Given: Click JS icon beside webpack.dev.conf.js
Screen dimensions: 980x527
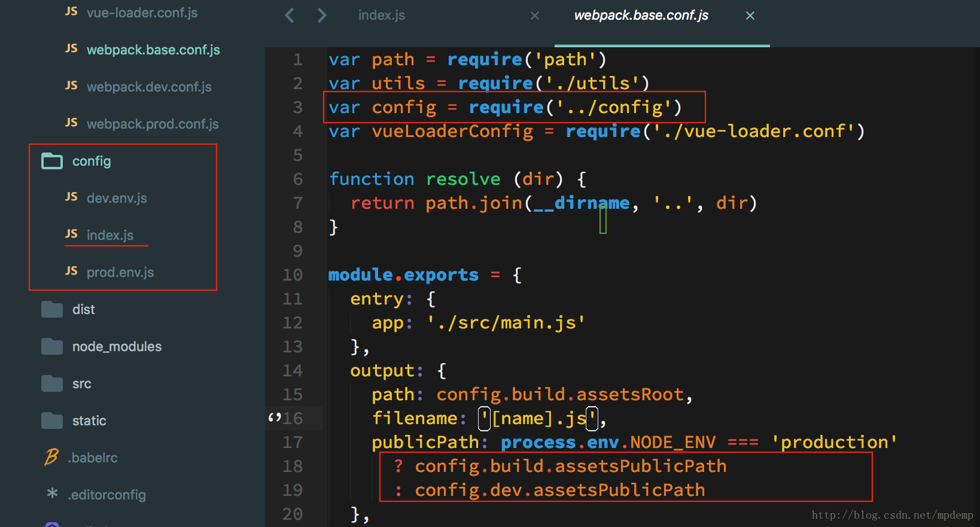Looking at the screenshot, I should [x=71, y=86].
